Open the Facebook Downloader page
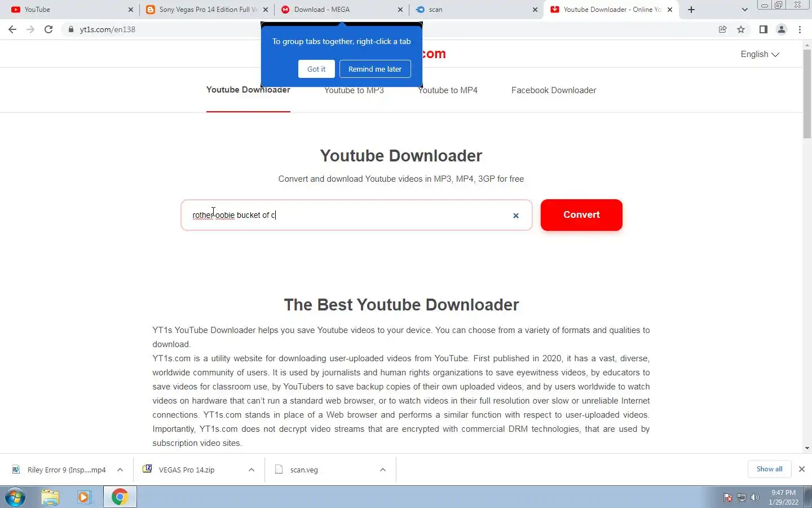812x508 pixels. (554, 90)
